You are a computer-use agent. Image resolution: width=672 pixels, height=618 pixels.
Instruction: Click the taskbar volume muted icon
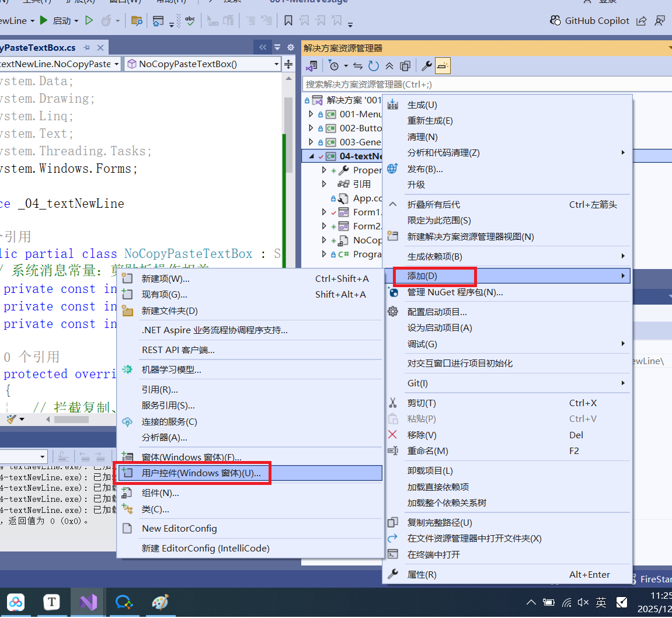click(583, 603)
